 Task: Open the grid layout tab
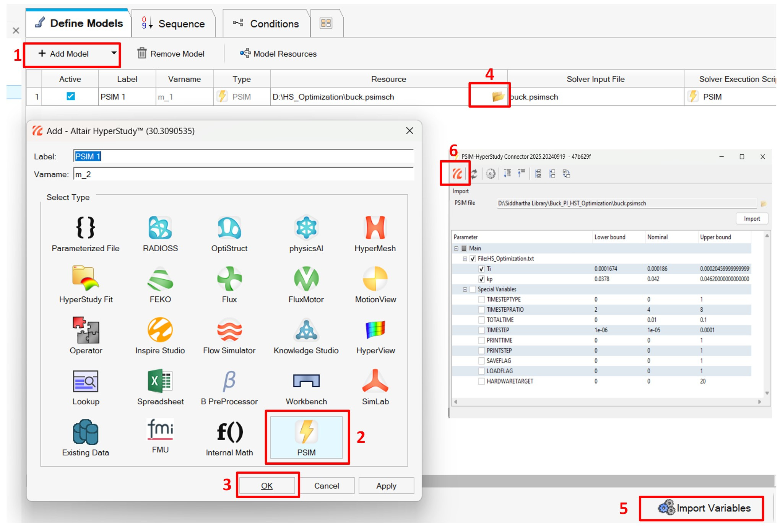tap(326, 24)
